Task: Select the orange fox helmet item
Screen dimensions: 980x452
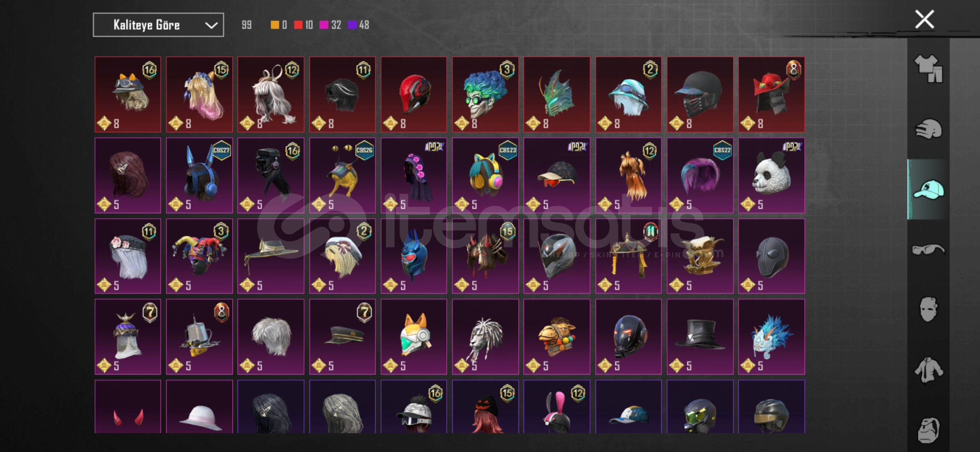Action: click(414, 336)
